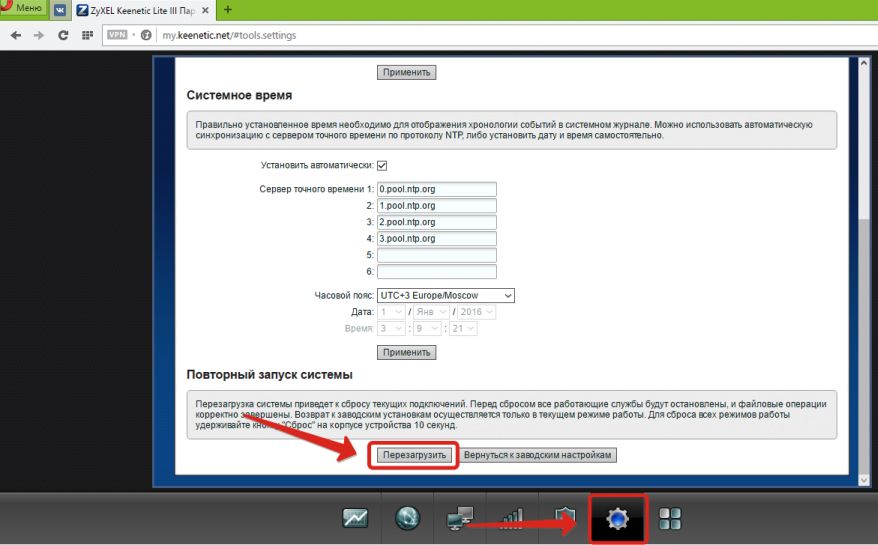Open the speed dial grid icon
The width and height of the screenshot is (878, 545).
[x=87, y=35]
